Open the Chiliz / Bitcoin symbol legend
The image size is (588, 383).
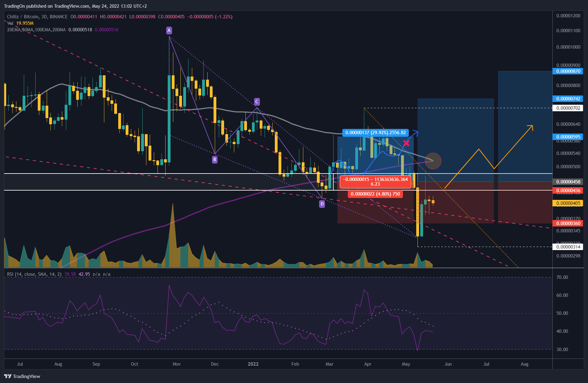pos(37,17)
